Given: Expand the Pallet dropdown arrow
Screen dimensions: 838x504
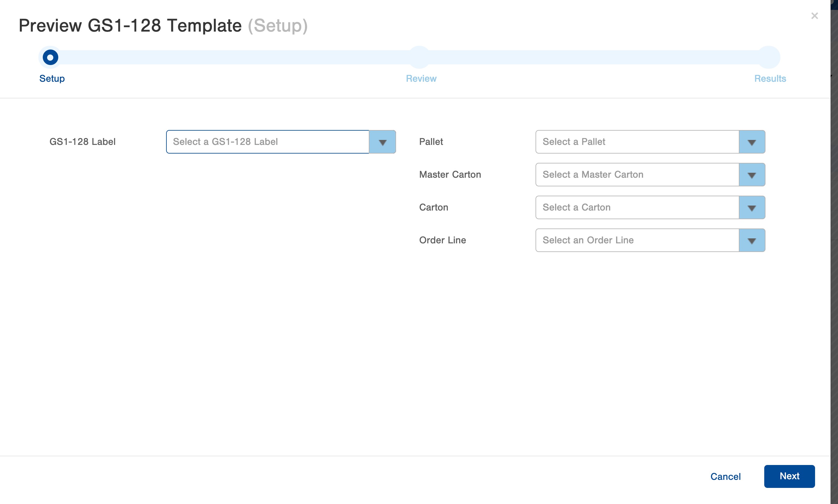Looking at the screenshot, I should [x=752, y=142].
